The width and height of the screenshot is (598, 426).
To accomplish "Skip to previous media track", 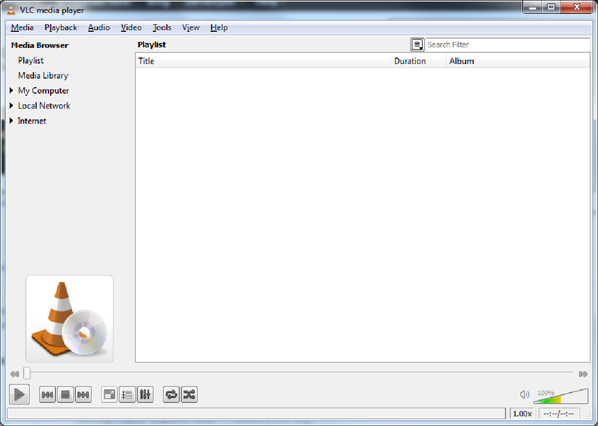I will [x=47, y=394].
